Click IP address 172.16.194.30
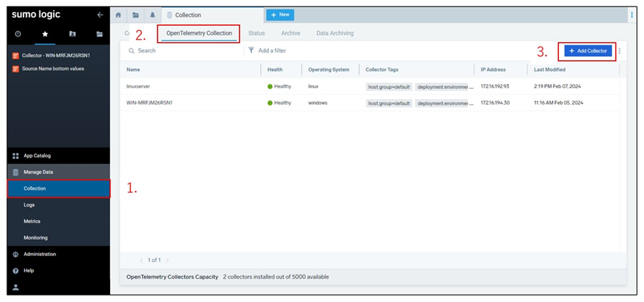 pos(495,103)
